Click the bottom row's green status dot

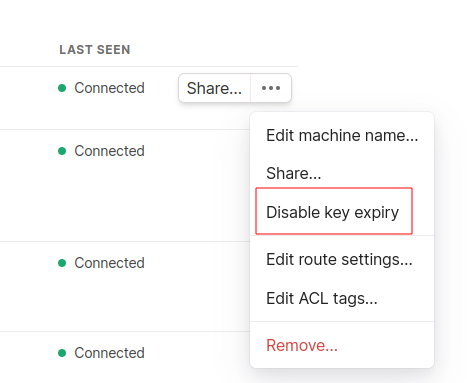[62, 353]
